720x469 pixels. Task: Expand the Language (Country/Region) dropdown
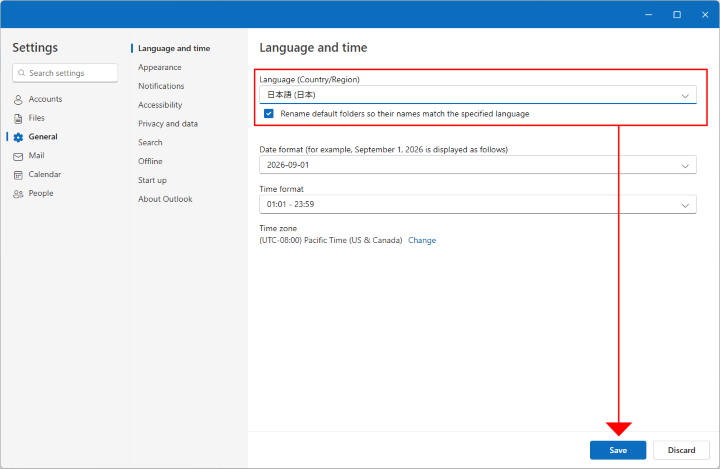[685, 95]
